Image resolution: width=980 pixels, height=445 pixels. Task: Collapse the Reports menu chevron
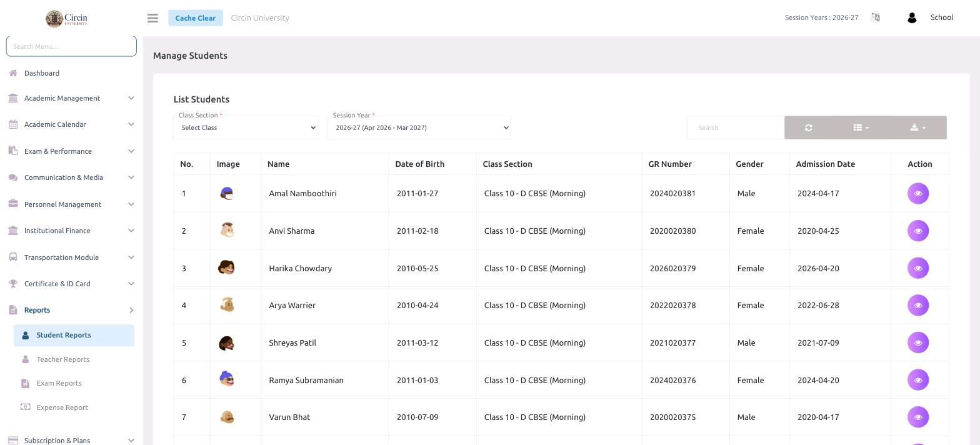[131, 310]
